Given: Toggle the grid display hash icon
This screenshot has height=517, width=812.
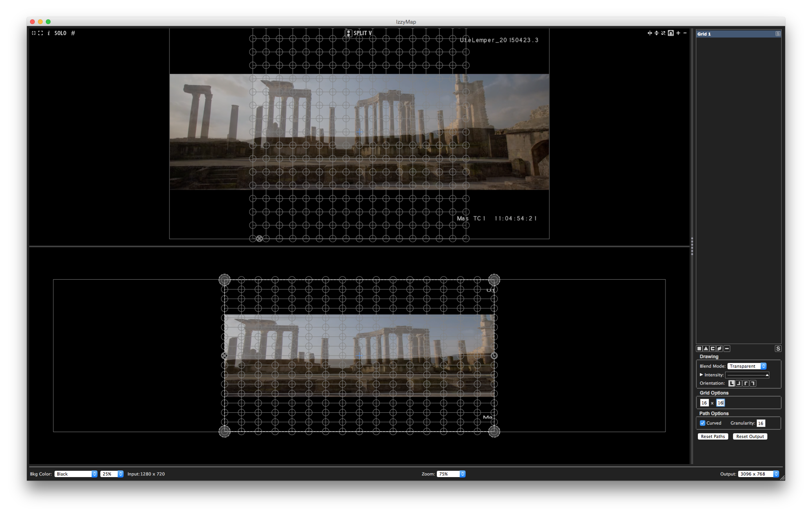Looking at the screenshot, I should pyautogui.click(x=73, y=33).
